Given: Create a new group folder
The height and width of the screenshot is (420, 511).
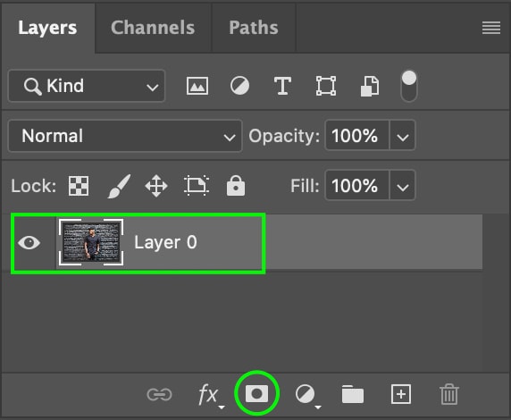Looking at the screenshot, I should tap(353, 394).
